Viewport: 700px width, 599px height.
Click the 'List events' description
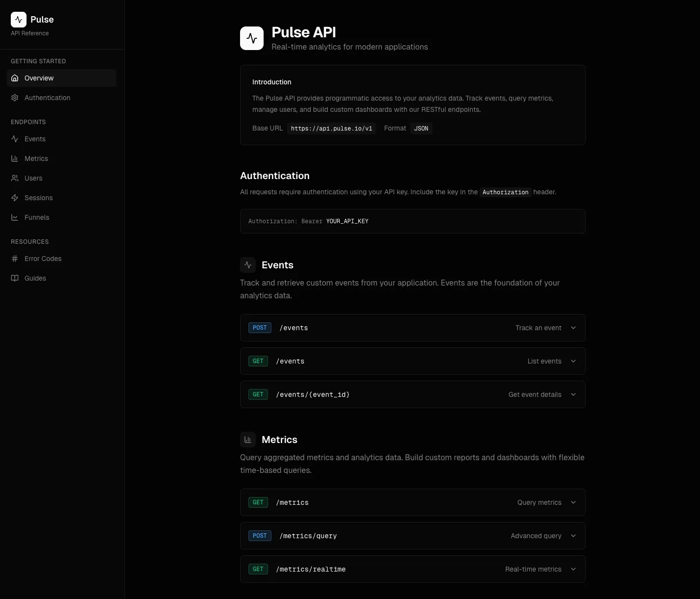pyautogui.click(x=544, y=361)
